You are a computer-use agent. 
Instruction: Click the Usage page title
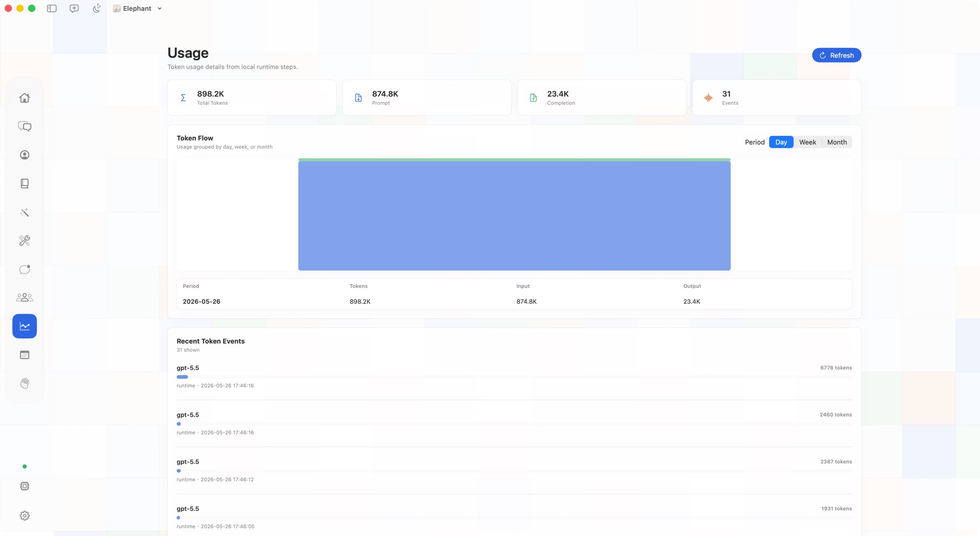pyautogui.click(x=188, y=53)
